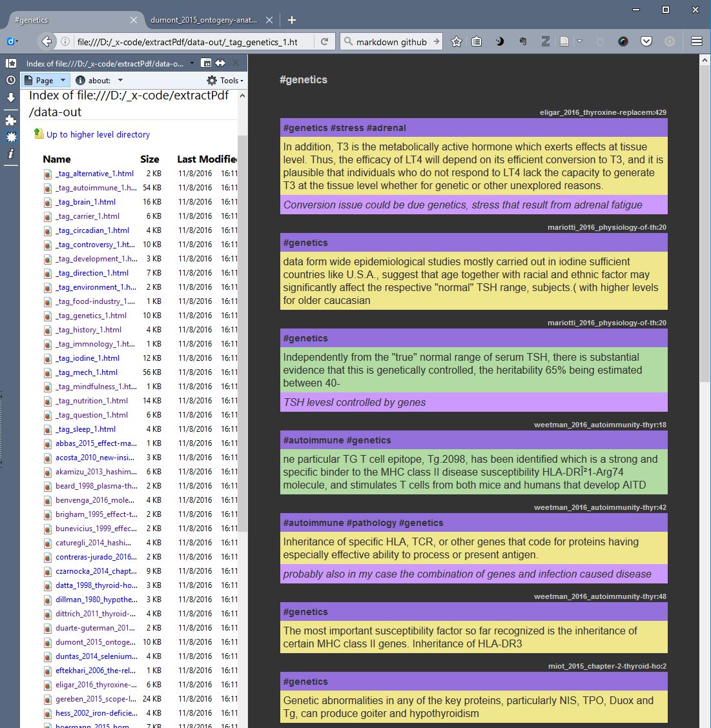Close the dumont_2015 tab

pyautogui.click(x=269, y=20)
